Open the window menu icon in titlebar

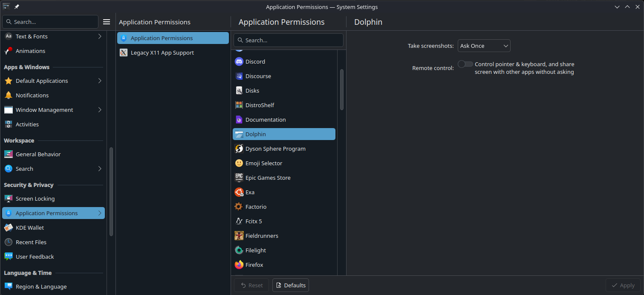(6, 6)
